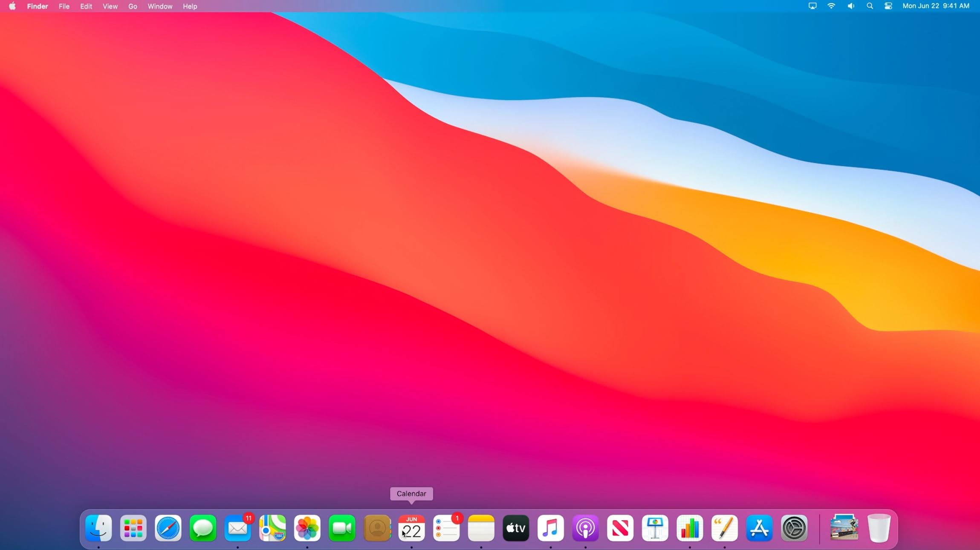Launch the Calendar app showing June 22
980x550 pixels.
412,528
